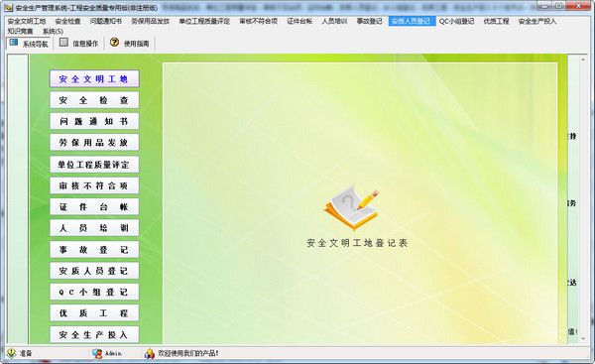595x364 pixels.
Task: Open the 事故登记 menu
Action: (369, 21)
